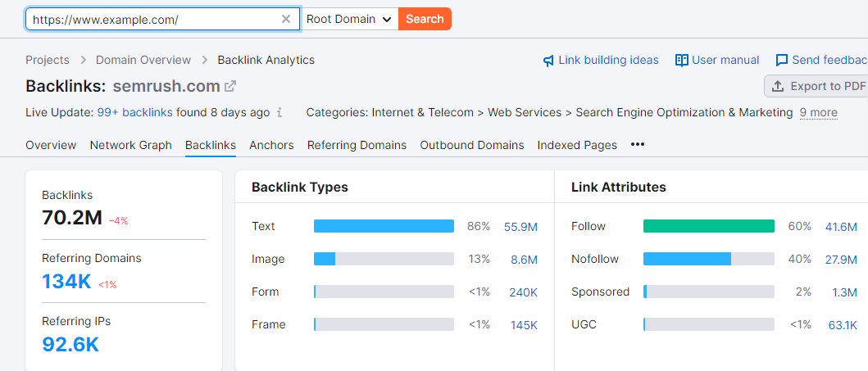Click the Backlink Types heading

pyautogui.click(x=299, y=188)
